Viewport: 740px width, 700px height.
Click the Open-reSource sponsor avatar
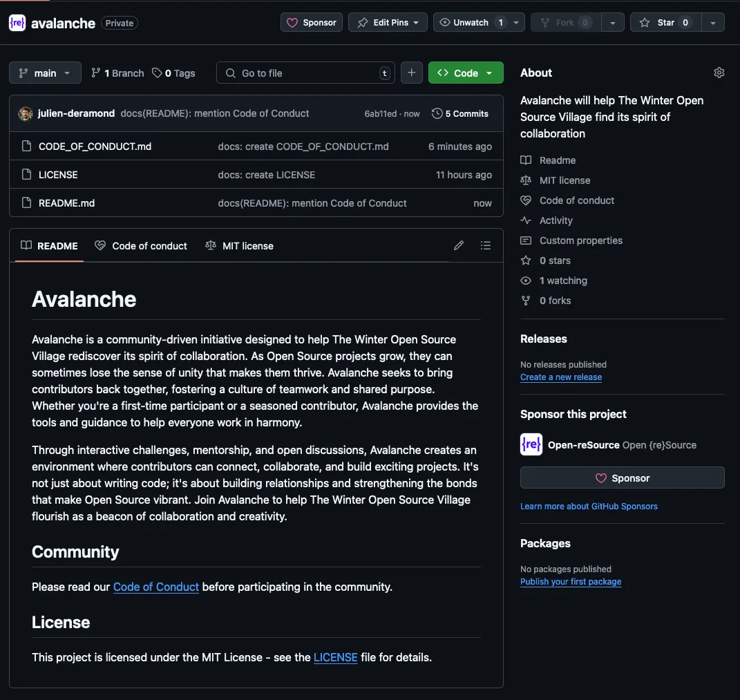pos(531,444)
